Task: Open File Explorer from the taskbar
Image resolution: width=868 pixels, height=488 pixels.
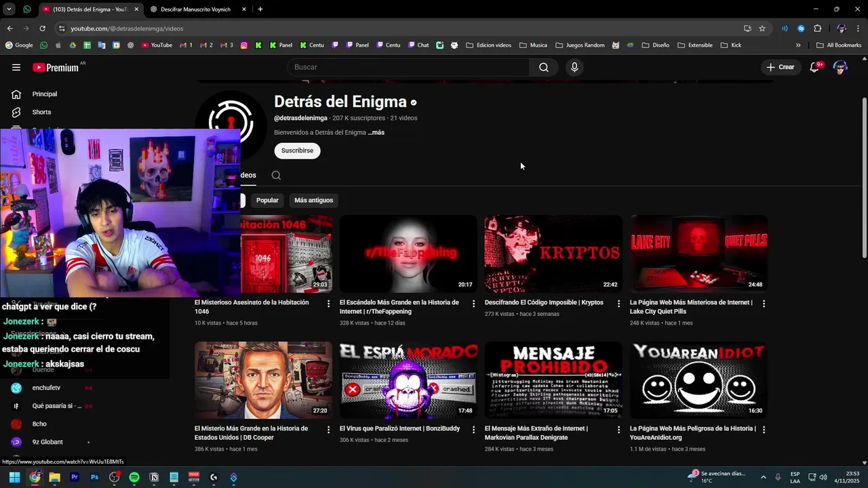Action: click(x=54, y=477)
